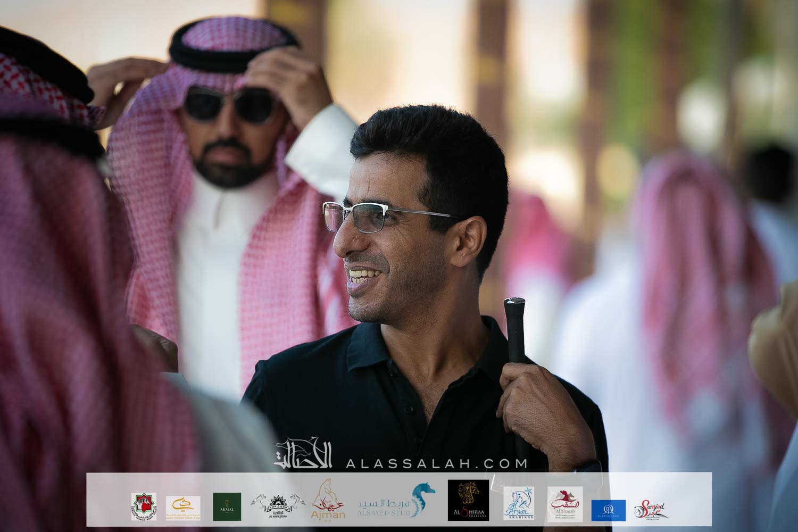Viewport: 798px width, 532px height.
Task: Click the Aryam Arabians logo
Action: click(x=519, y=504)
